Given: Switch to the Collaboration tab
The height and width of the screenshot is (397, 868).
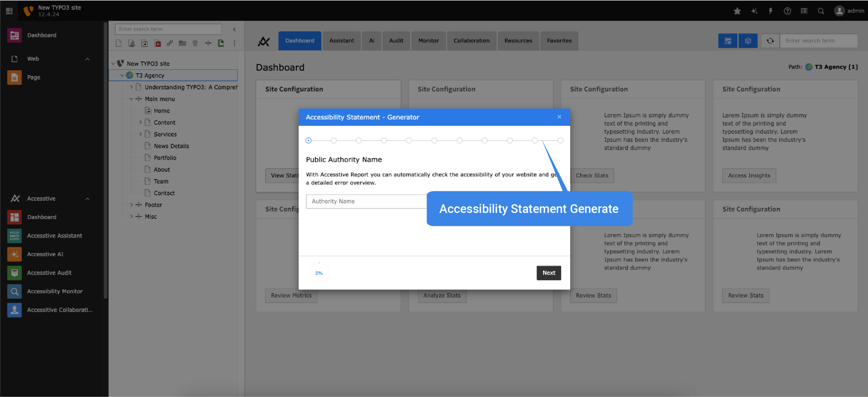Looking at the screenshot, I should 472,41.
